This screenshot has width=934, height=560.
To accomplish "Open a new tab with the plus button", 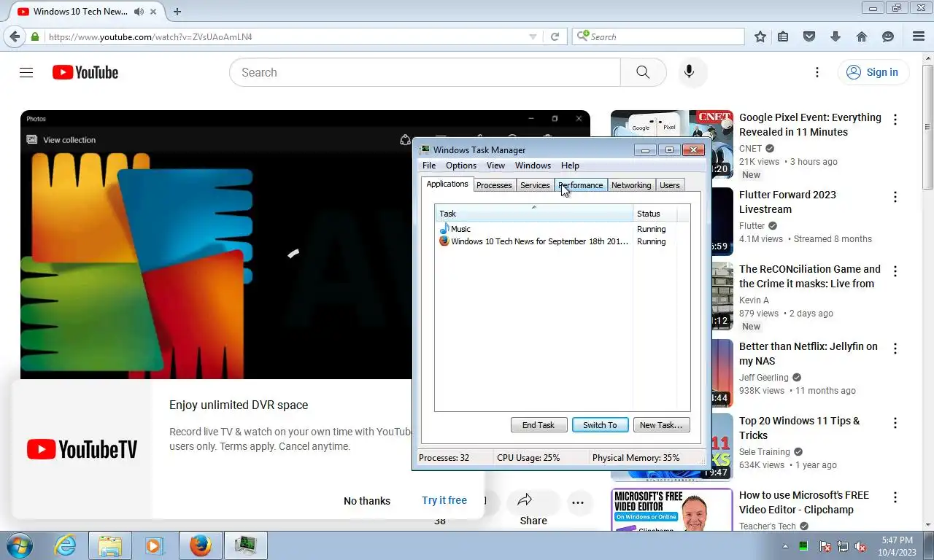I will point(177,12).
